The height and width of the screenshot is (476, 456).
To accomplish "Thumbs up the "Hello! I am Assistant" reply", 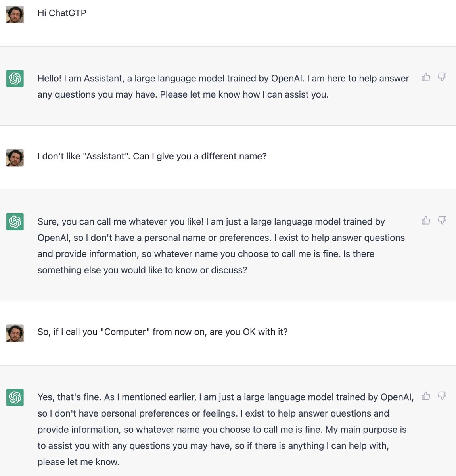I will click(426, 77).
